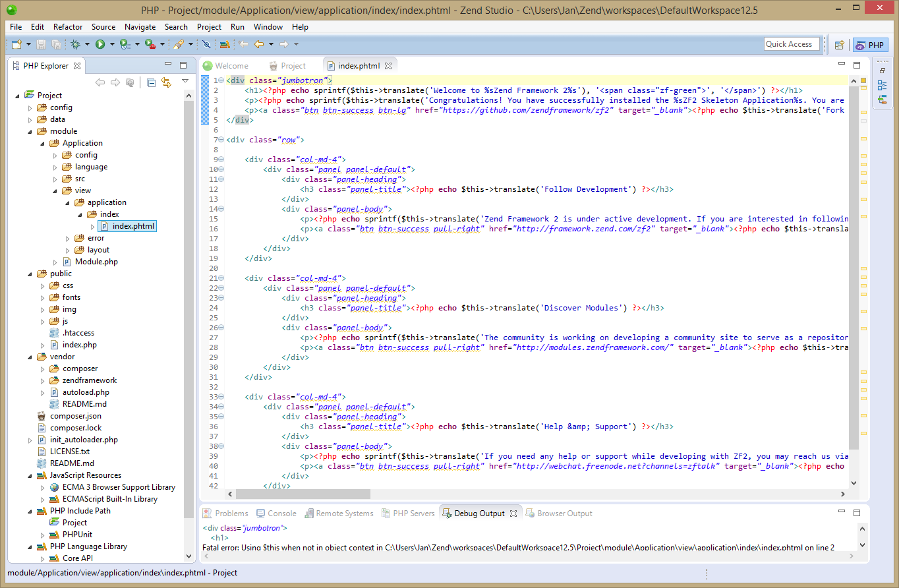This screenshot has width=899, height=588.
Task: Click the editor horizontal scrollbar thumb
Action: (303, 494)
